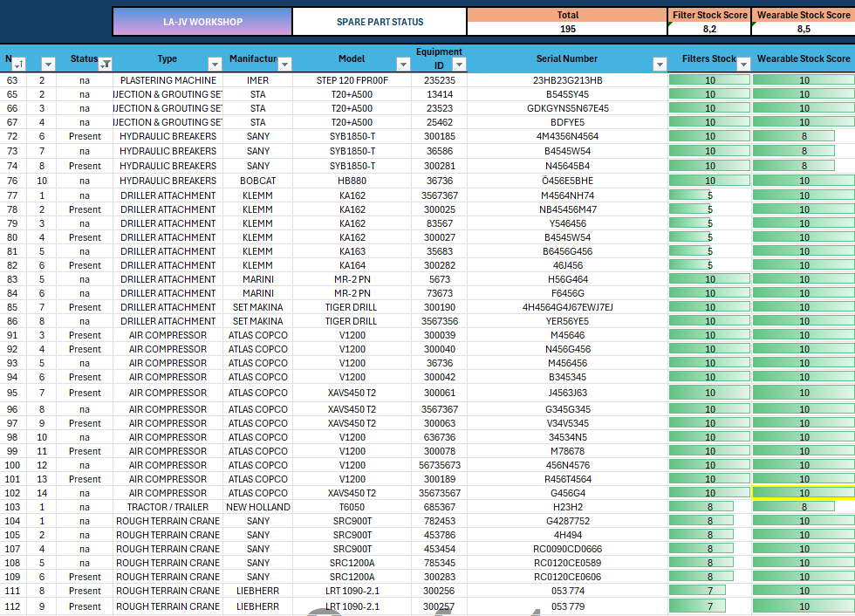The height and width of the screenshot is (616, 855).
Task: Select the Filter Stock Score header cell
Action: pyautogui.click(x=709, y=15)
